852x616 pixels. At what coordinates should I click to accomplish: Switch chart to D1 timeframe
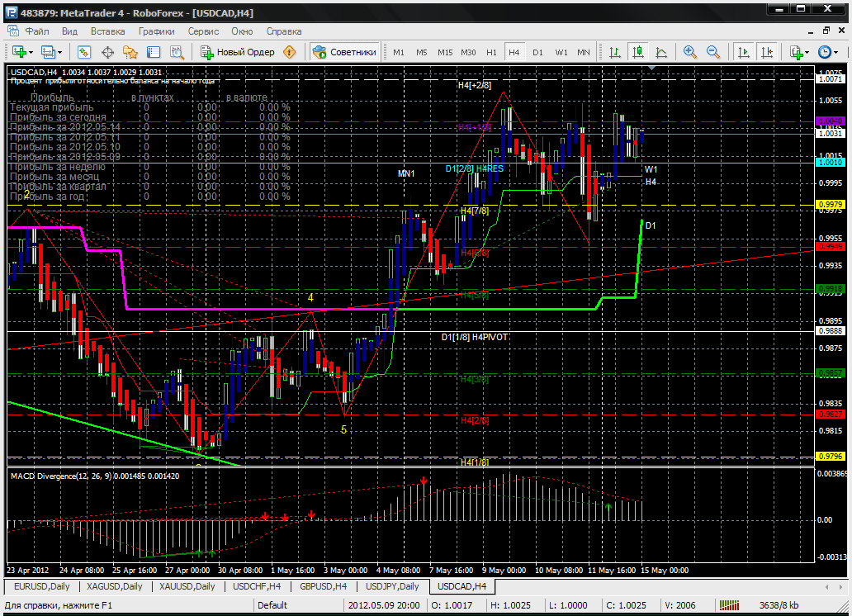click(538, 52)
